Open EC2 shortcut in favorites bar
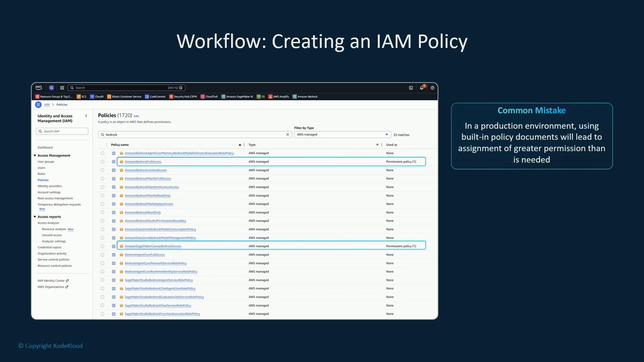 pos(82,97)
